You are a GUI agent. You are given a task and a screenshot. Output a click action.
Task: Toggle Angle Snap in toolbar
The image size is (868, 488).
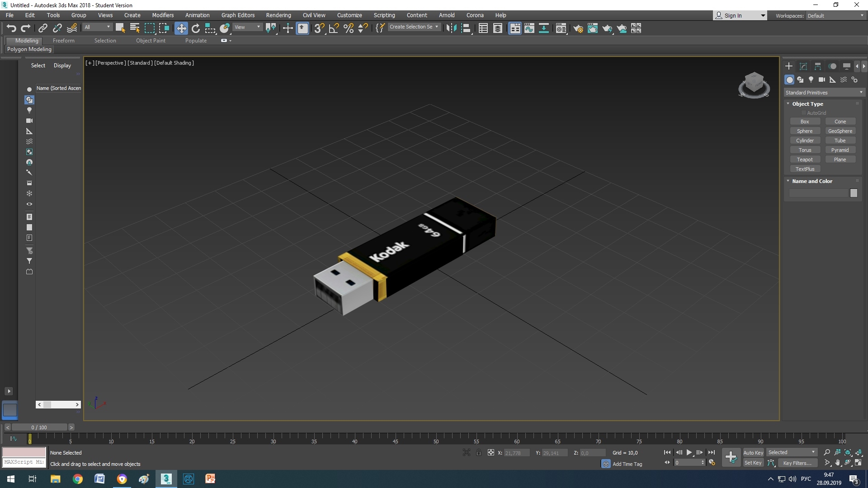(x=334, y=28)
